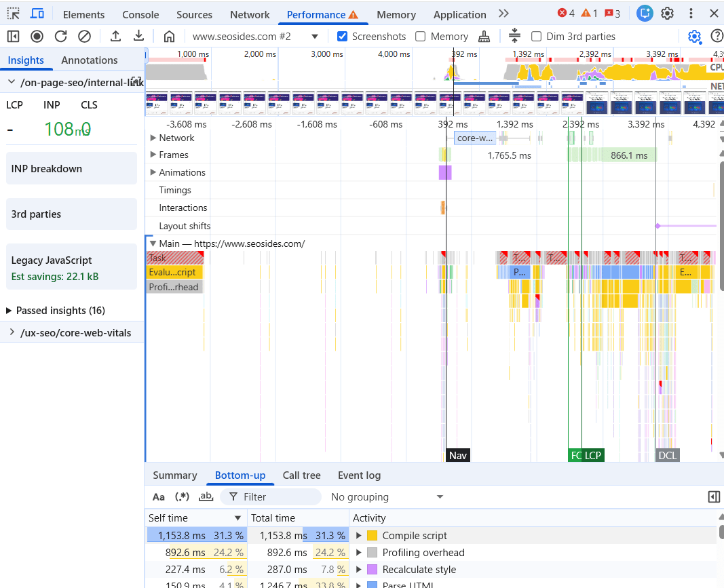Open the shortcuts and track configuration icon
Viewport: 724px width, 588px height.
click(x=514, y=35)
